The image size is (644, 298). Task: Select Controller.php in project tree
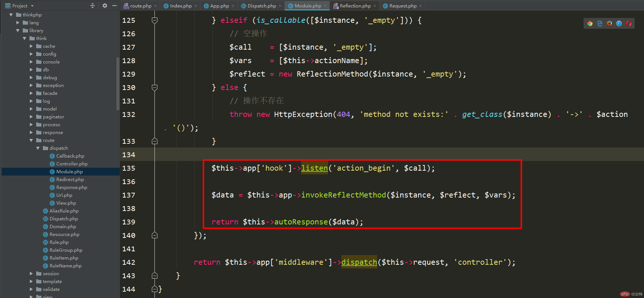click(72, 164)
